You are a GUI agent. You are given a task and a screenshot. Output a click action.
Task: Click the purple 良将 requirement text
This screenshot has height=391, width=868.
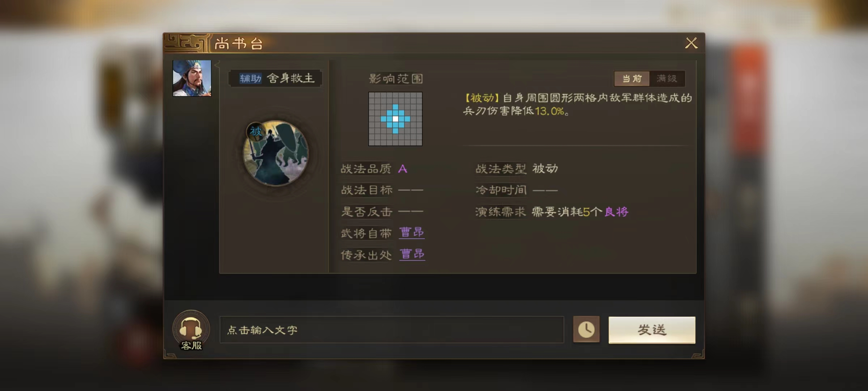(617, 212)
